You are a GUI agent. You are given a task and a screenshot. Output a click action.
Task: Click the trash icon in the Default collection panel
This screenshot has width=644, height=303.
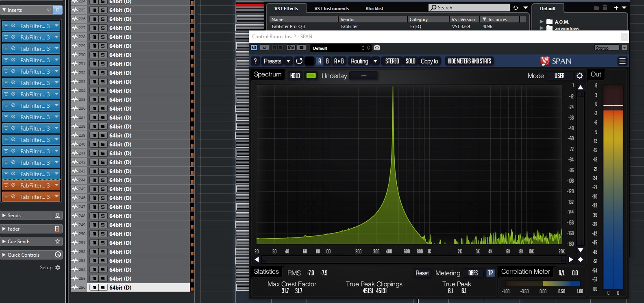tap(605, 8)
